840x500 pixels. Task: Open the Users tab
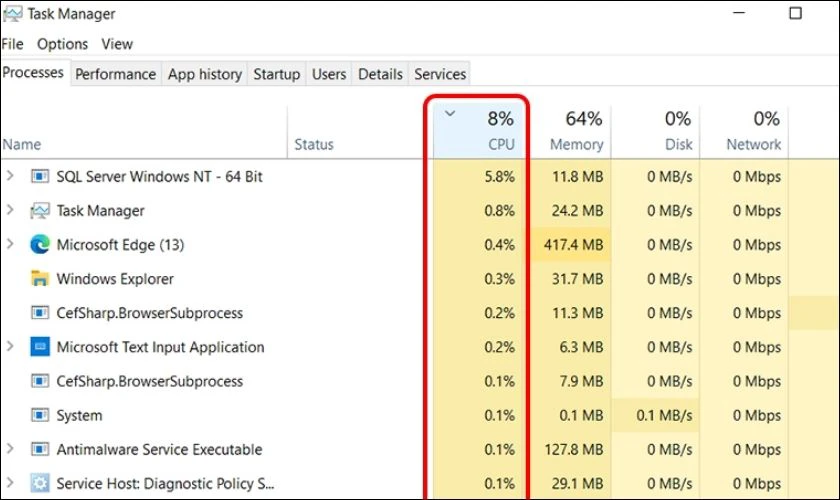click(328, 74)
